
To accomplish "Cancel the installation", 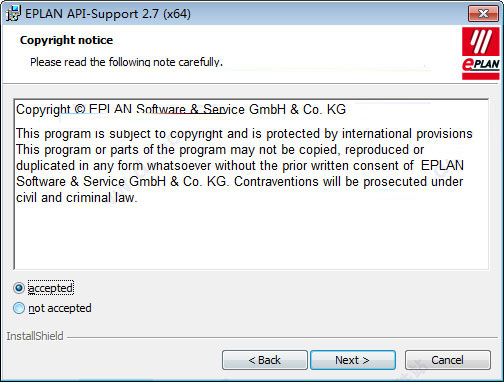I will click(447, 360).
